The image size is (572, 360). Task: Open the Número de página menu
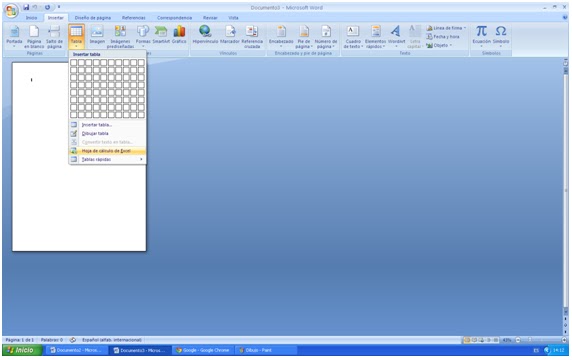(325, 36)
